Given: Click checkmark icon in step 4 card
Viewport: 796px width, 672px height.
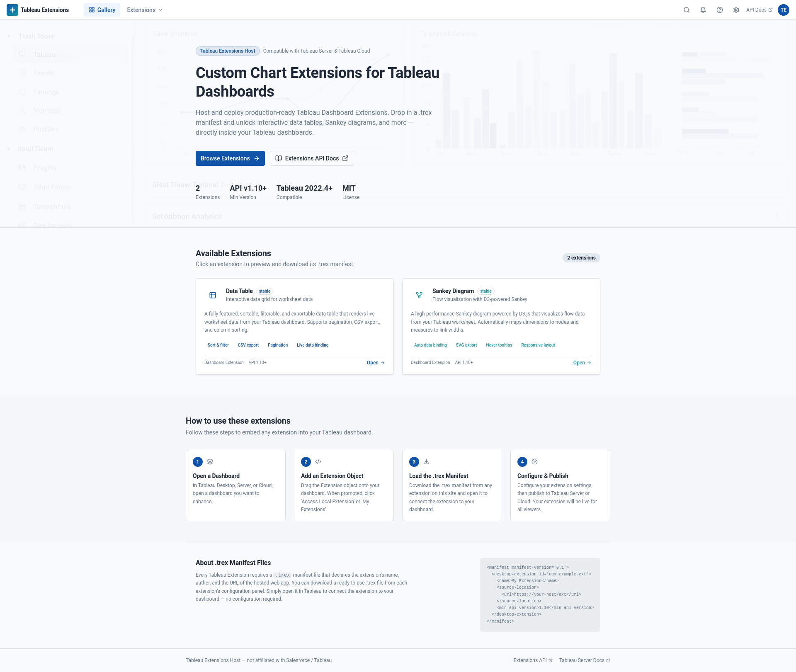Looking at the screenshot, I should (534, 461).
